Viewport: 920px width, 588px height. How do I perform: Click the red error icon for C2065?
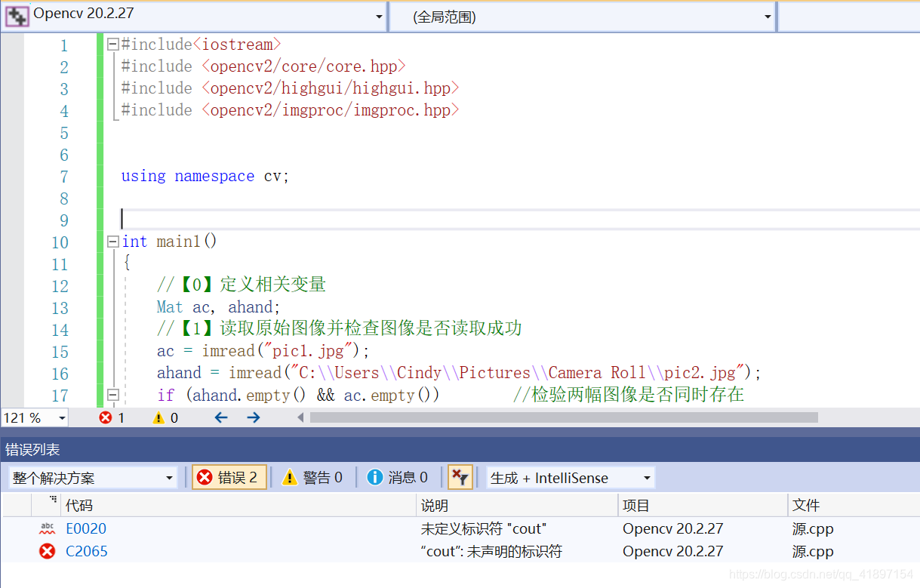pyautogui.click(x=48, y=552)
